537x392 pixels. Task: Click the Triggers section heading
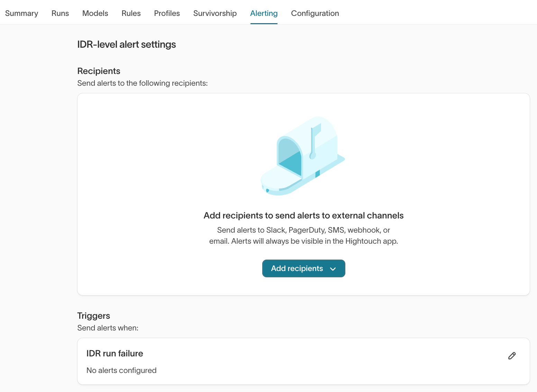(93, 316)
